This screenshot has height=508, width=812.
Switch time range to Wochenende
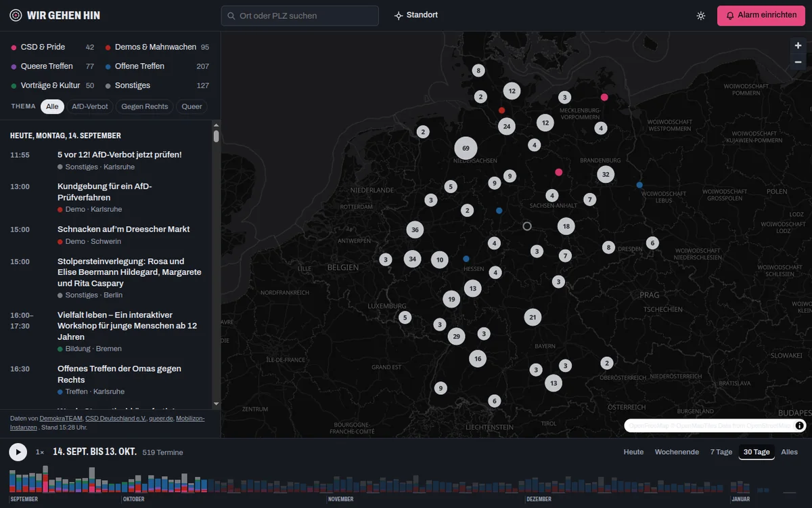[x=677, y=452]
